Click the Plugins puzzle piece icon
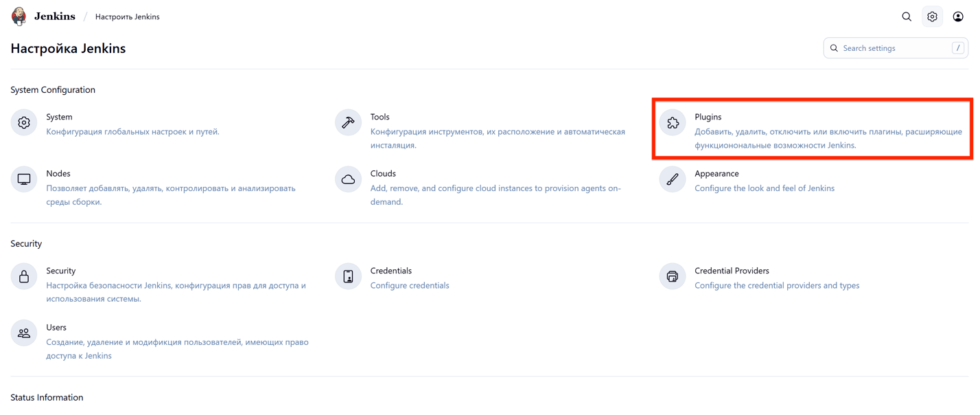This screenshot has height=415, width=980. tap(673, 123)
